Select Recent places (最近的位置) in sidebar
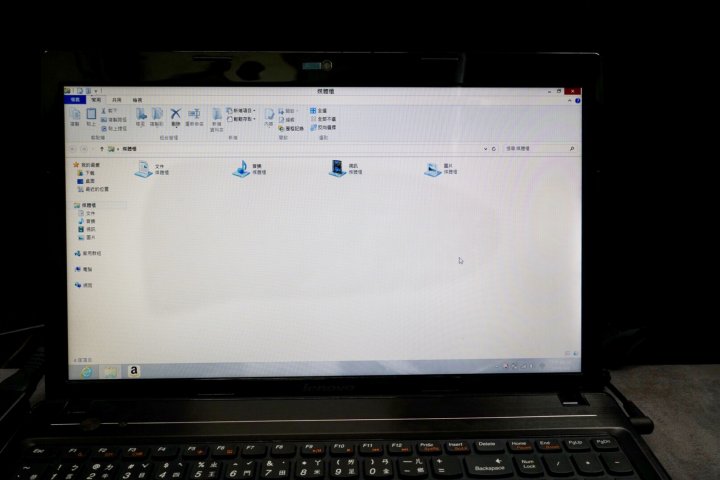Screen dimensions: 720x480 [93, 189]
